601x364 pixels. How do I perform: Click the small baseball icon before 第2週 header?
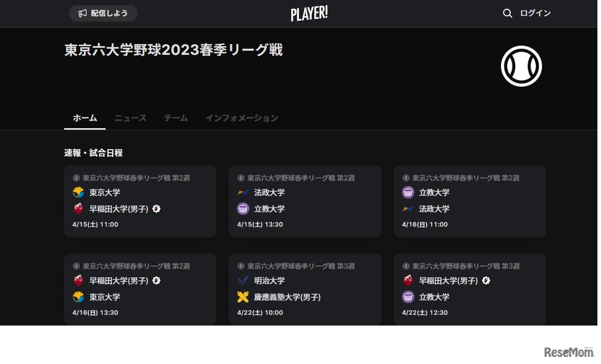tap(75, 178)
